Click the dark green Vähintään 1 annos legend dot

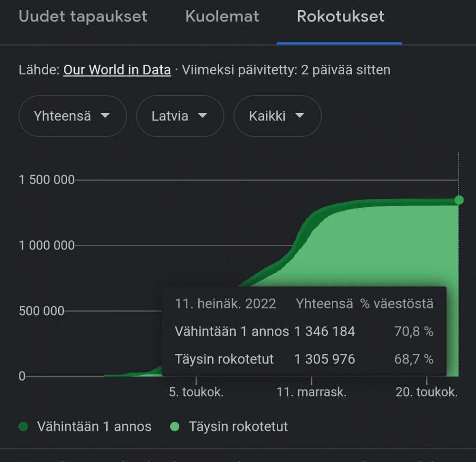(23, 426)
